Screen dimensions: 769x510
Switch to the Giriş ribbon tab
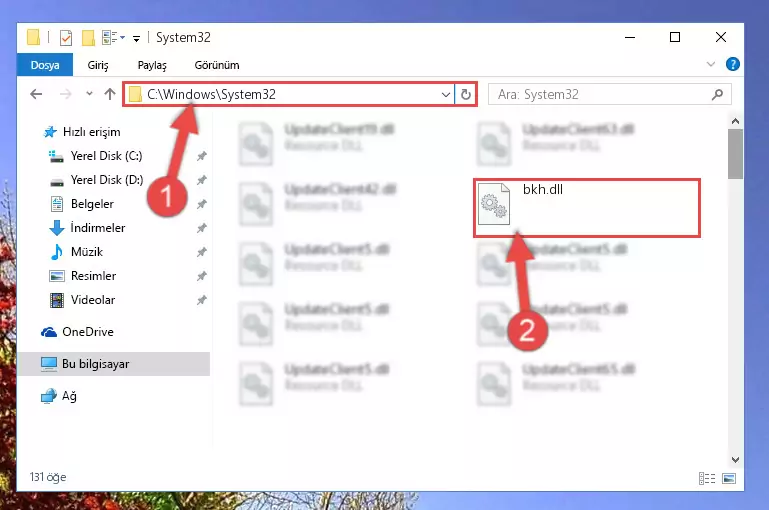pyautogui.click(x=98, y=65)
